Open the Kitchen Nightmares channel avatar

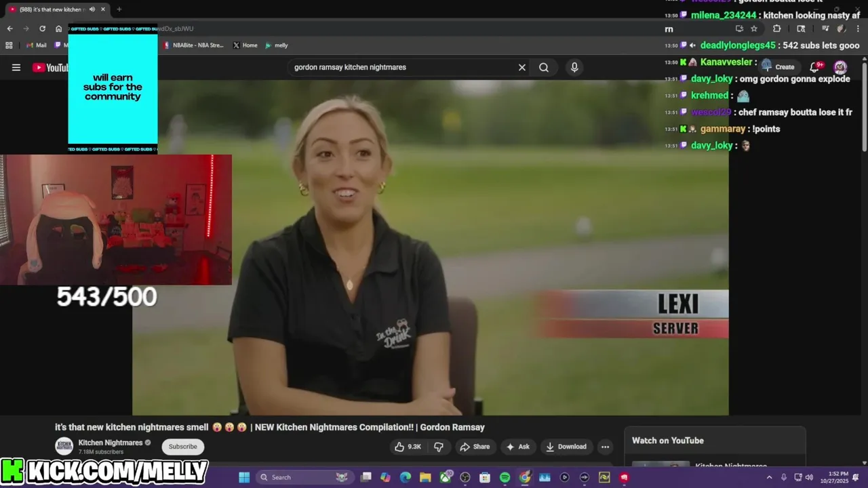pyautogui.click(x=64, y=447)
